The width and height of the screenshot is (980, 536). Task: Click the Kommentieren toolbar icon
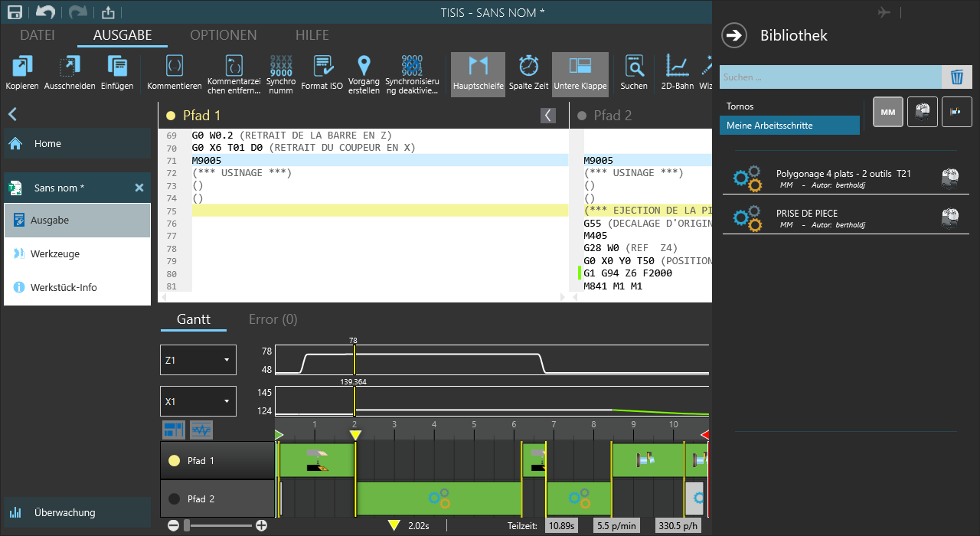(174, 67)
